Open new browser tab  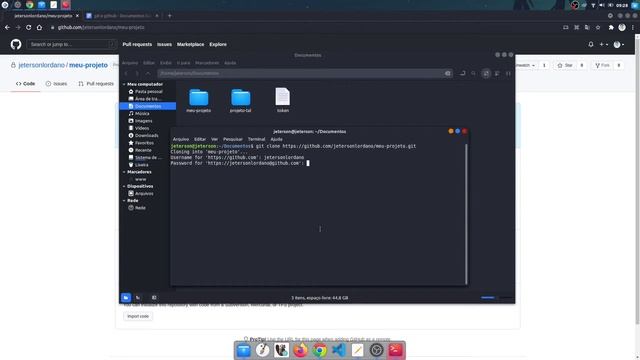click(x=170, y=16)
